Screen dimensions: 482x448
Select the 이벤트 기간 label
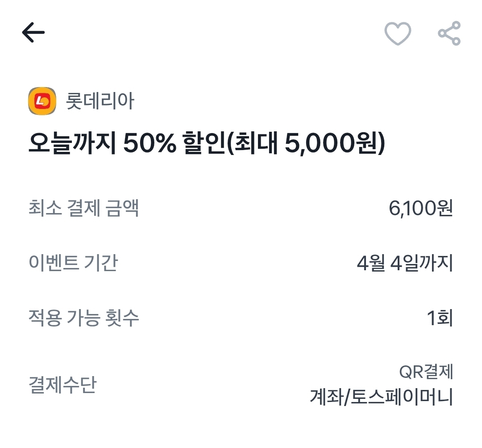73,263
